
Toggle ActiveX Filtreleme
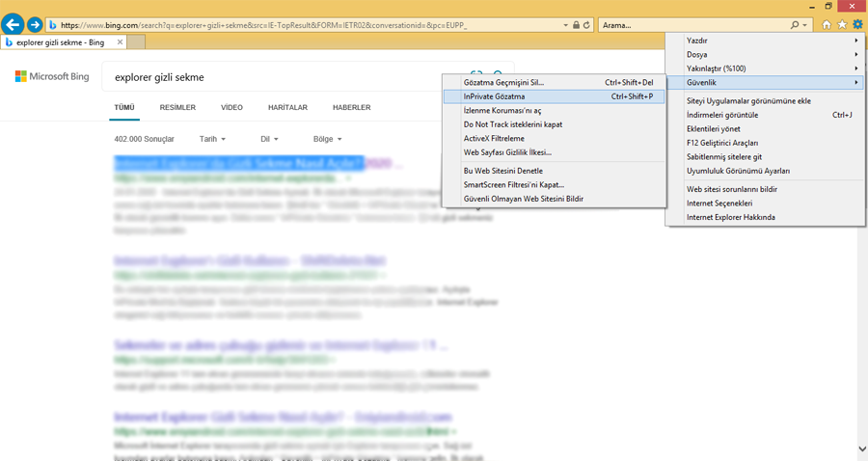point(555,138)
